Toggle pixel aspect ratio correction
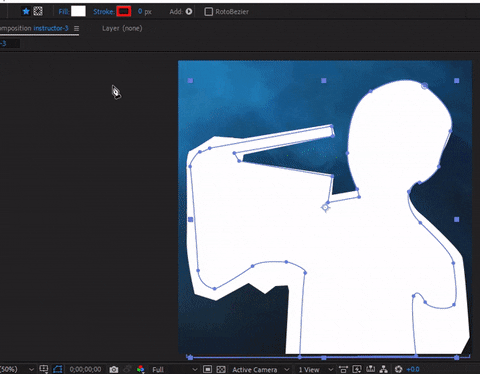 [x=343, y=369]
